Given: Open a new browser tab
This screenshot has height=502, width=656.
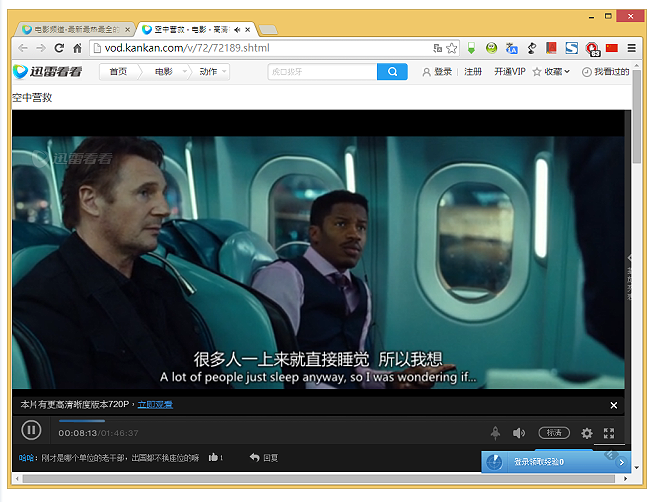Looking at the screenshot, I should point(268,30).
